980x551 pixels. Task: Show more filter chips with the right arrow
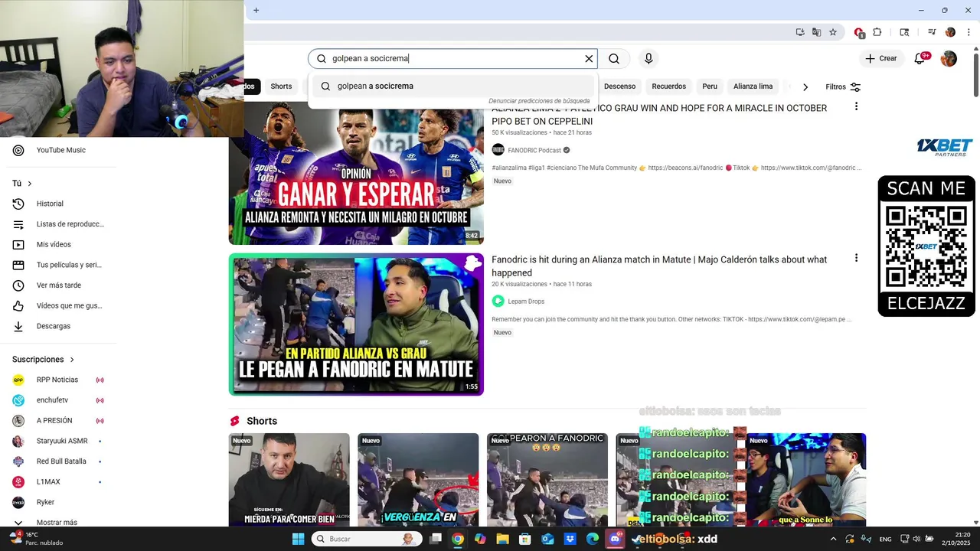click(x=805, y=87)
